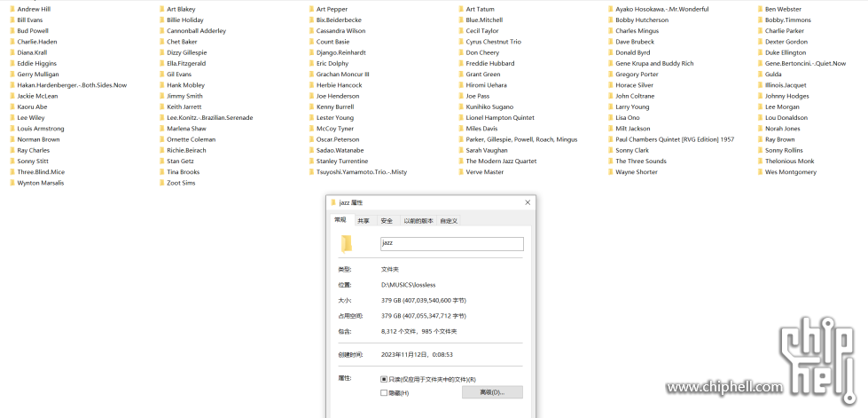Select the Tsuyoshi.Yamamoto.Trio.-.Misty folder name
The width and height of the screenshot is (868, 418).
[362, 172]
